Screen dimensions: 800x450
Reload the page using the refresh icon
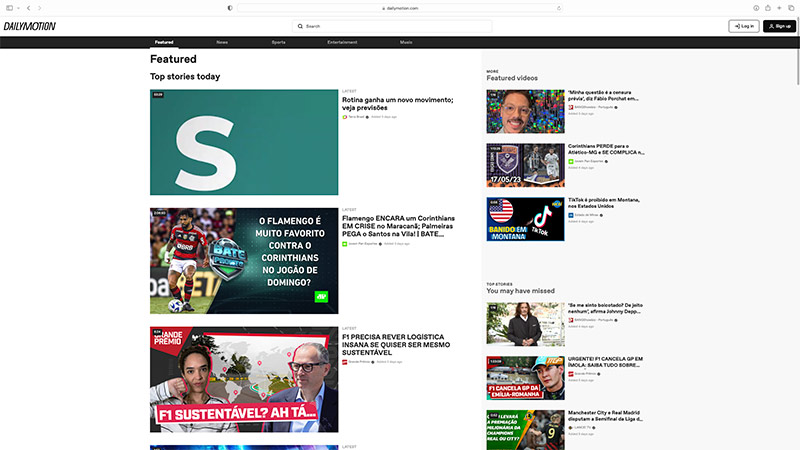point(559,8)
